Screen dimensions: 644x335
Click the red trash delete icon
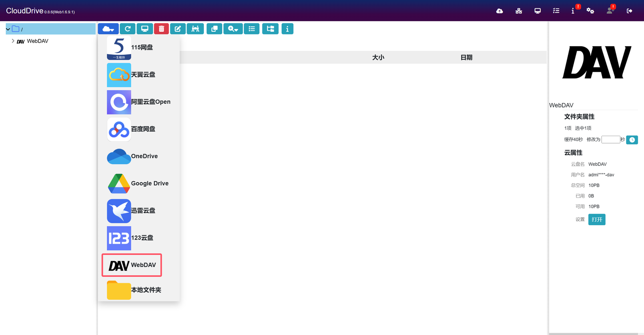[161, 28]
